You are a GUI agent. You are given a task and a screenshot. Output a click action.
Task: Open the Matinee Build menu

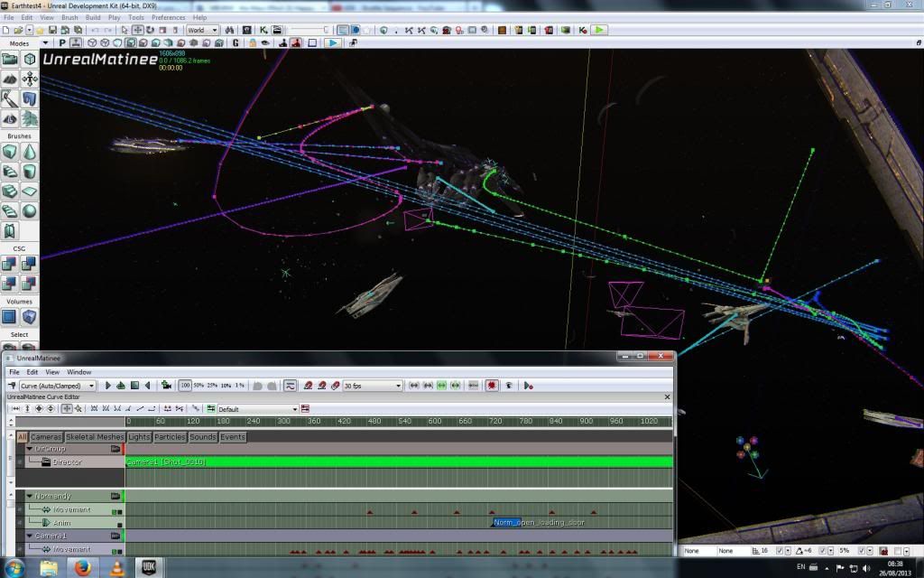click(93, 17)
